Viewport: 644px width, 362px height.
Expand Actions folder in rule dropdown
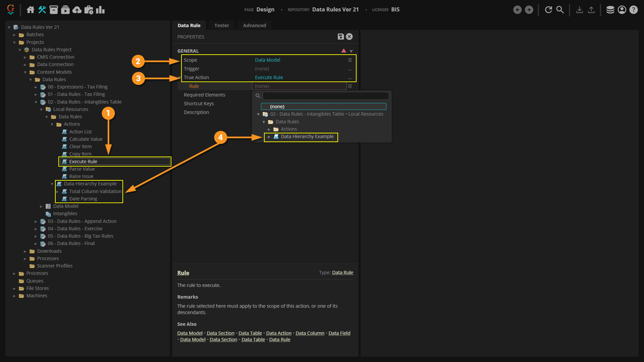click(269, 129)
